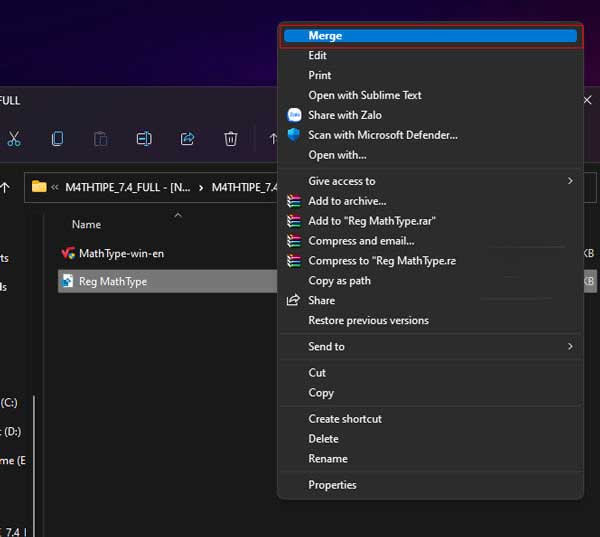Click the Microsoft Defender shield icon
600x537 pixels.
(x=294, y=135)
